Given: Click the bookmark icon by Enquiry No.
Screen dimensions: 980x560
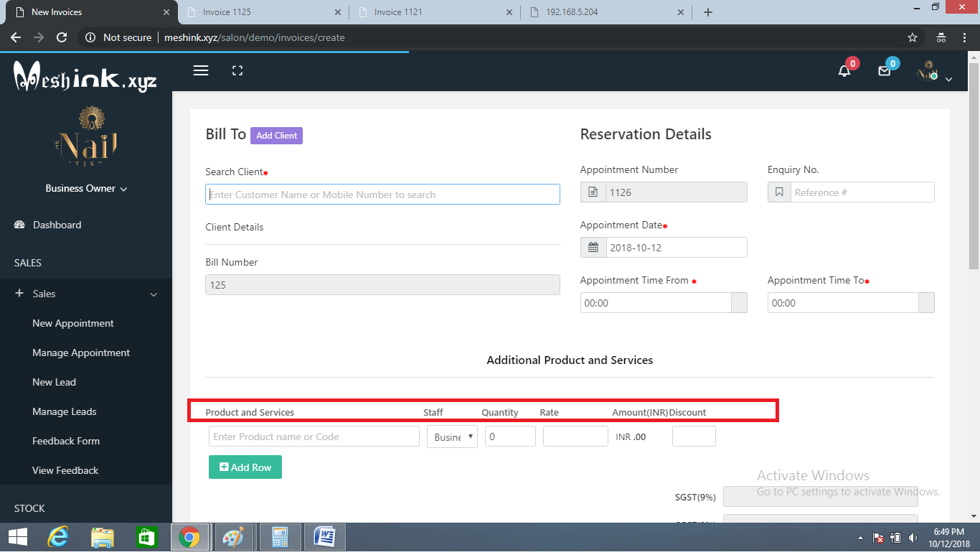Looking at the screenshot, I should (779, 192).
